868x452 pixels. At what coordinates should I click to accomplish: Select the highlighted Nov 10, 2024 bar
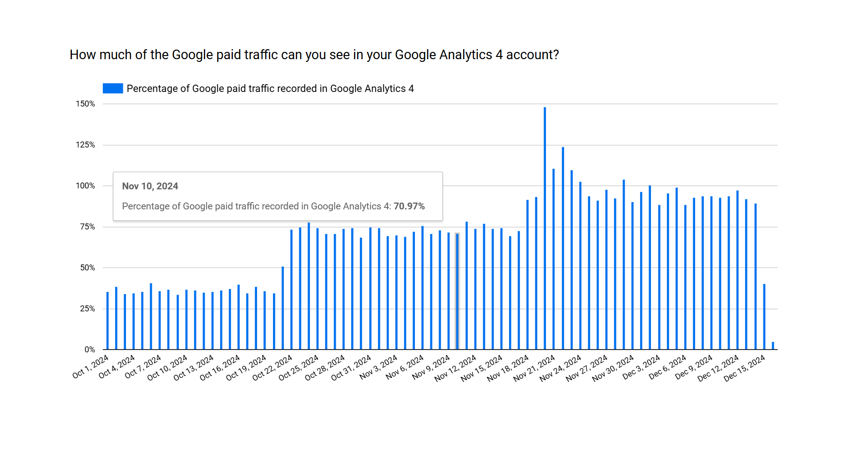tap(457, 291)
